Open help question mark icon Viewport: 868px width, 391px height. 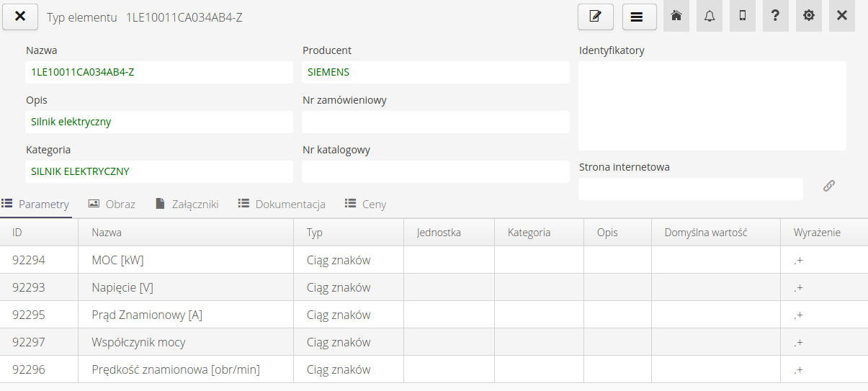coord(775,16)
